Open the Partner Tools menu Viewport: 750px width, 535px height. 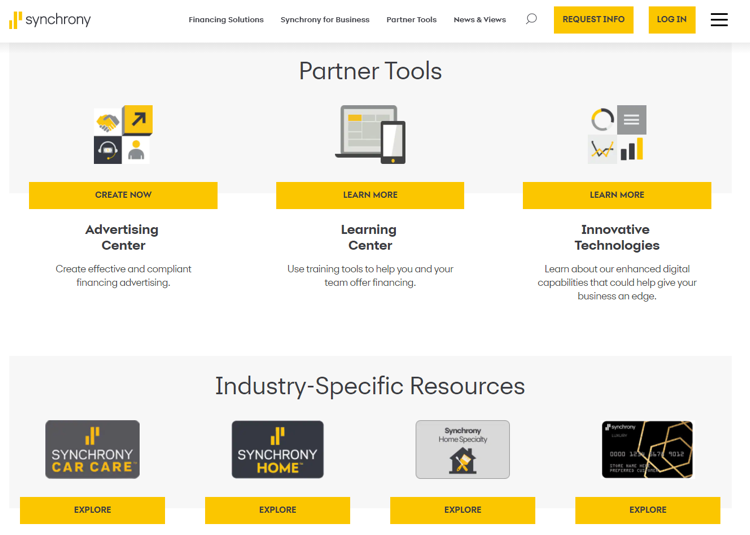pos(411,20)
